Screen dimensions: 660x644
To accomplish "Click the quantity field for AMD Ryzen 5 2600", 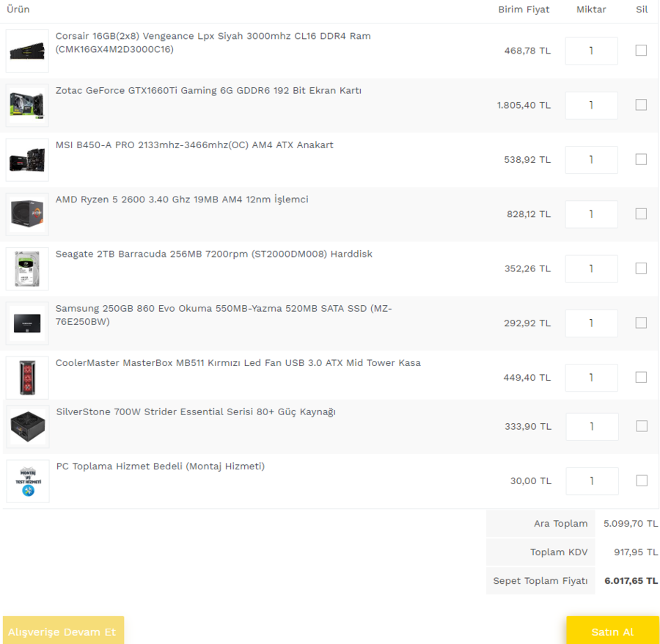I will 591,214.
